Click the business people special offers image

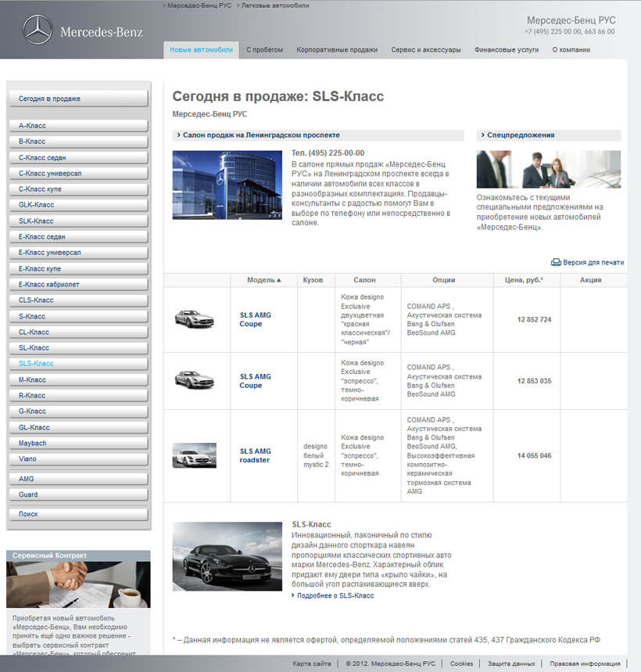pos(549,169)
